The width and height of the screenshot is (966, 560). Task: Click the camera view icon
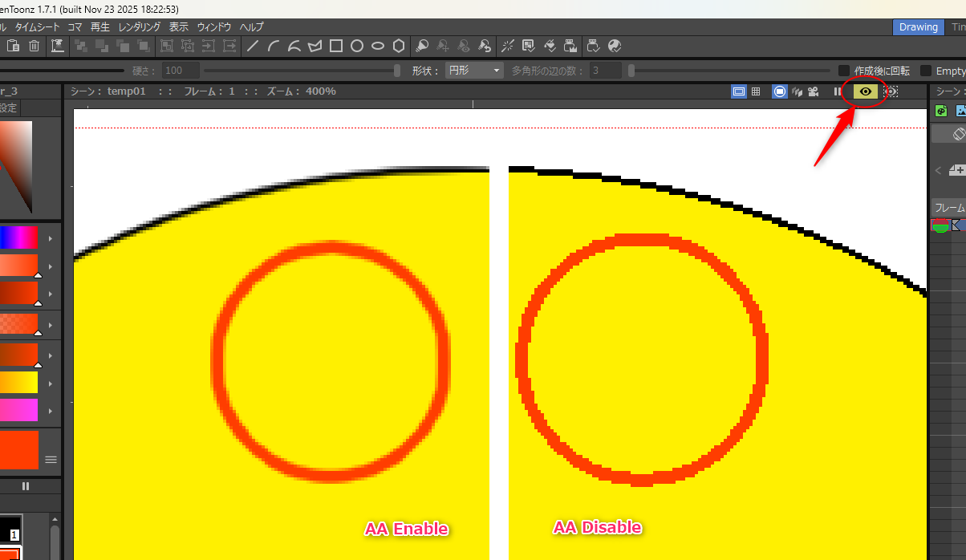click(814, 91)
